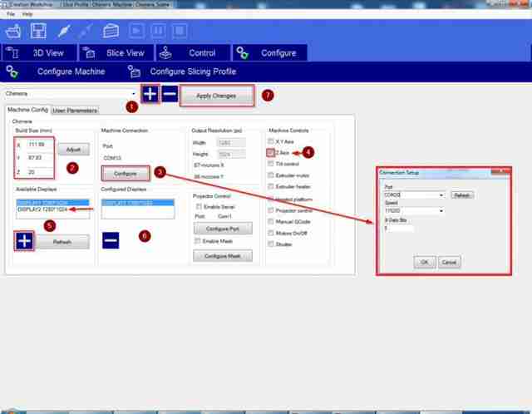Click the Apply Changes button
This screenshot has height=414, width=532.
click(216, 96)
